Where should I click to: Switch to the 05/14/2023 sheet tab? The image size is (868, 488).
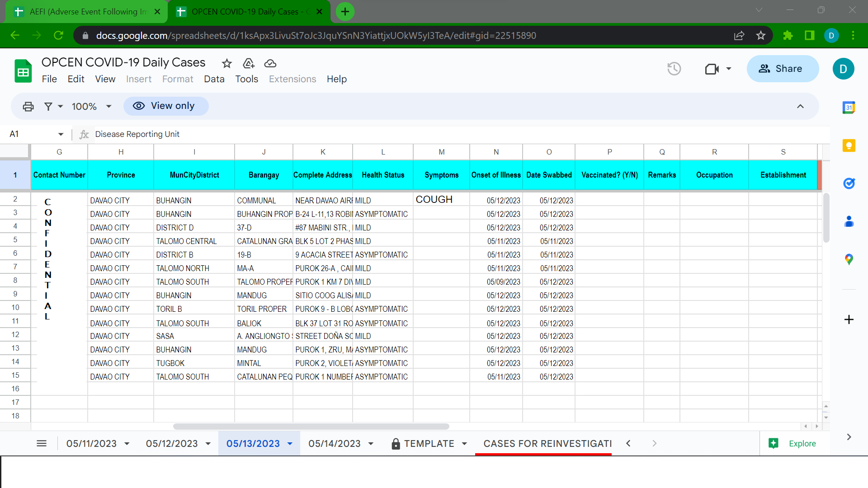335,444
